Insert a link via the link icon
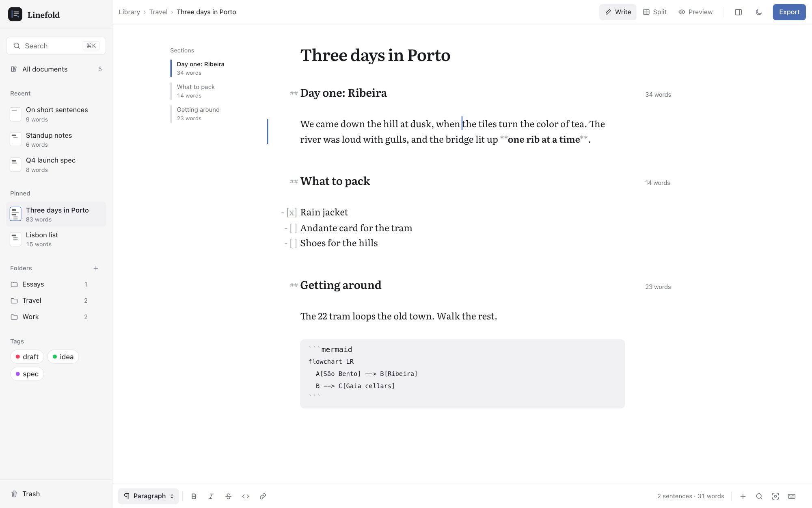812x508 pixels. click(x=263, y=496)
